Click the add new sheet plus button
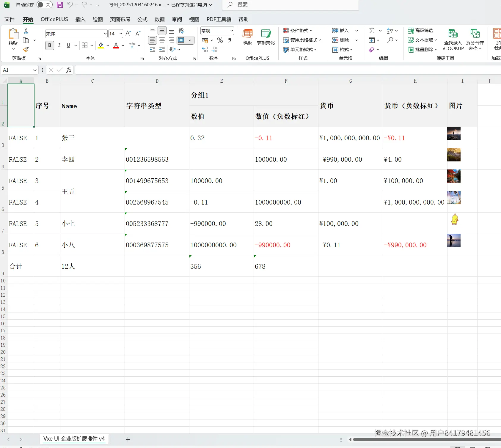Image resolution: width=501 pixels, height=448 pixels. (x=128, y=439)
